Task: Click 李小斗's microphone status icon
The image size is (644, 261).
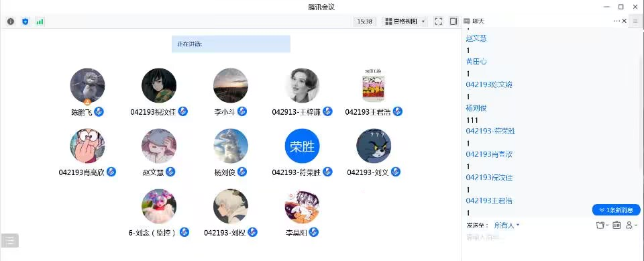Action: coord(242,111)
